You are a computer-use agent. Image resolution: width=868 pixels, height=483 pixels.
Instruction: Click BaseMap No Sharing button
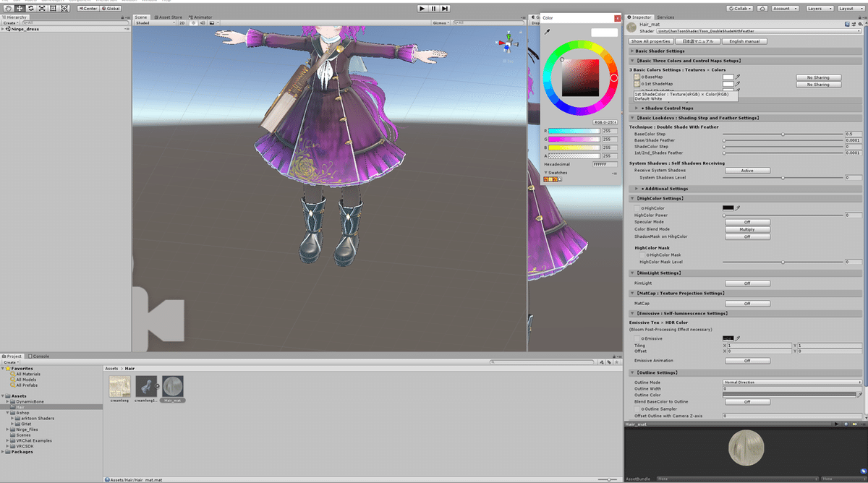(818, 77)
